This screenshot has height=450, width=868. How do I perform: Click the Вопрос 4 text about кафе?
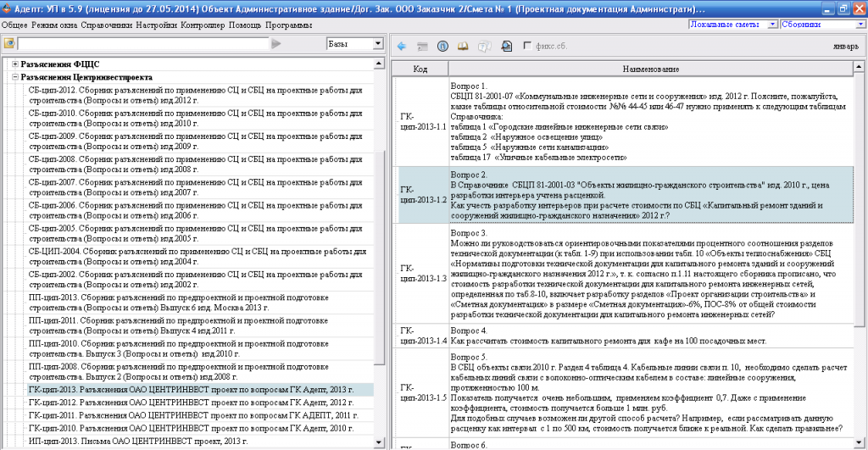coord(651,336)
